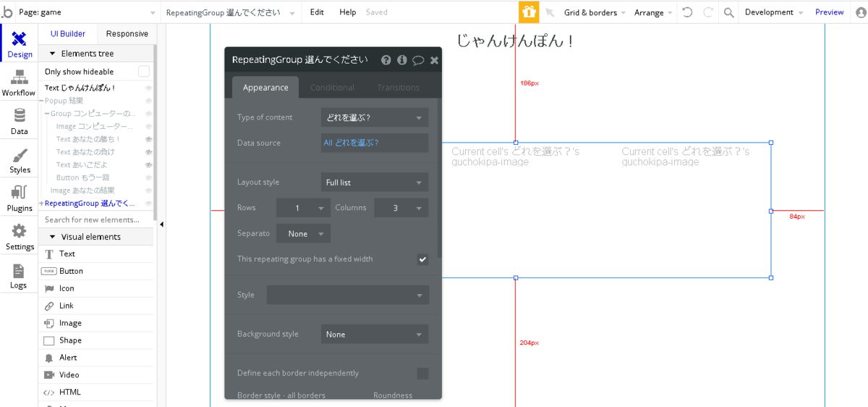Open the 'Page: game' dropdown
868x407 pixels.
click(x=87, y=12)
